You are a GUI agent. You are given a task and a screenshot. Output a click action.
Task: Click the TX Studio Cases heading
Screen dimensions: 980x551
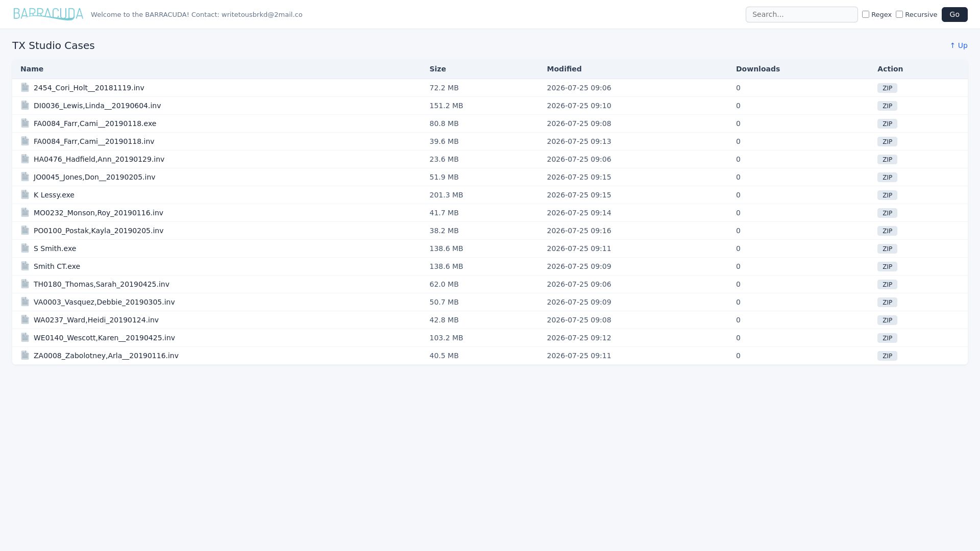[54, 45]
